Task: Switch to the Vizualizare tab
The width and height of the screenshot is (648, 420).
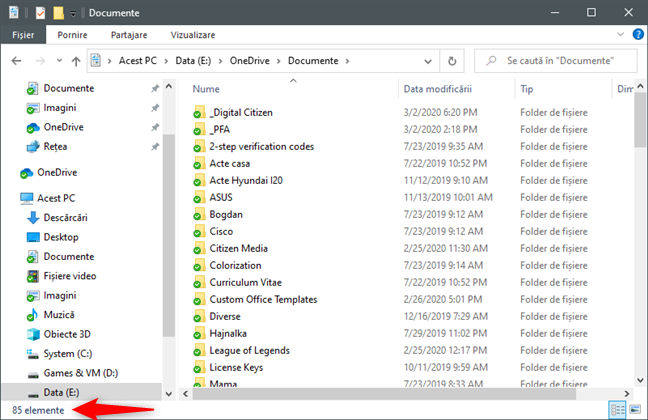Action: [x=193, y=35]
